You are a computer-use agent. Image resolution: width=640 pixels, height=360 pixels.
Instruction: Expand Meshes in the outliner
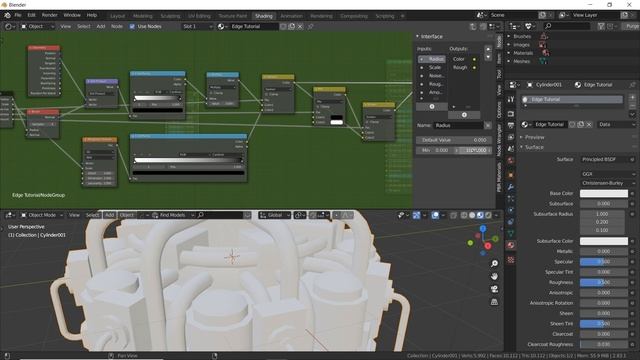point(509,61)
